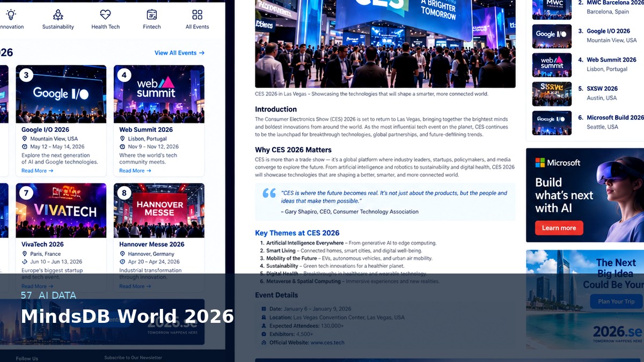Click the Introduction heading
The height and width of the screenshot is (362, 644).
coord(276,109)
